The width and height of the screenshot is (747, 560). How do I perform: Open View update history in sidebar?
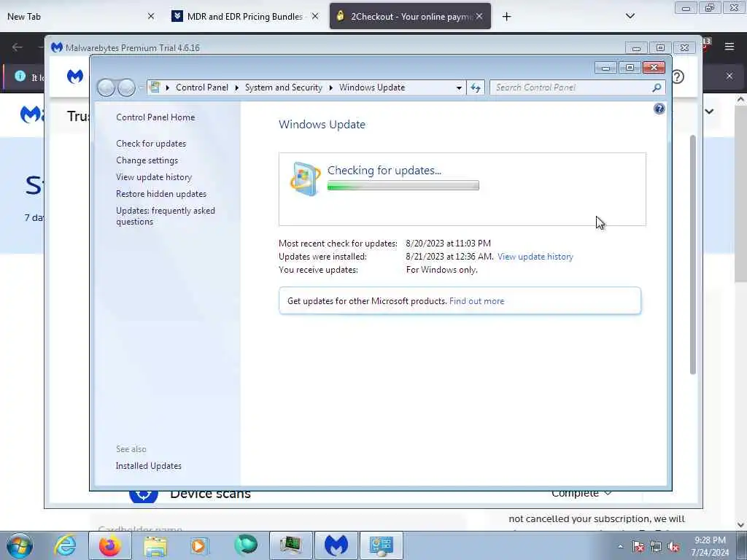[x=154, y=177]
